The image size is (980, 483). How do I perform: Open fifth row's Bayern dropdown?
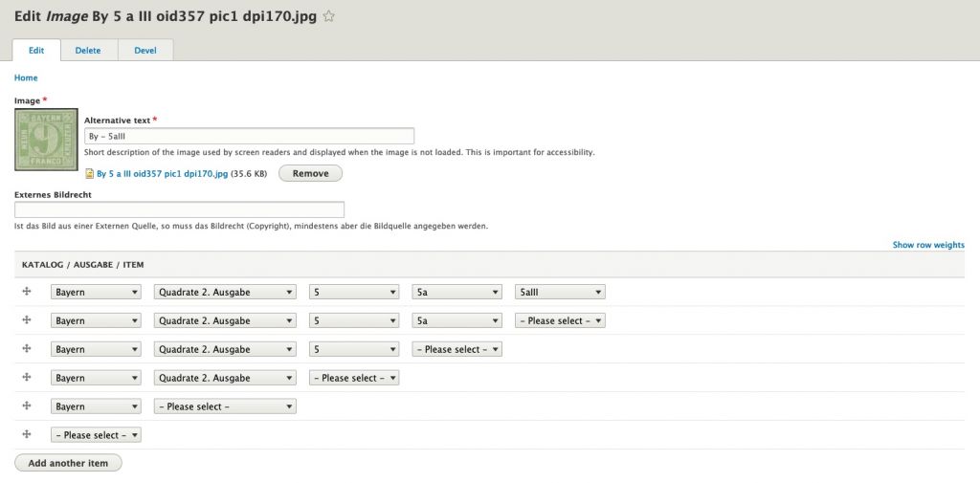[96, 406]
